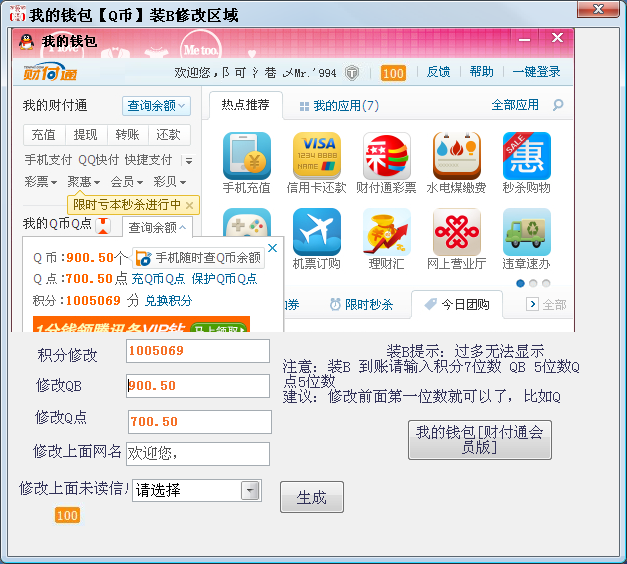Click the 兑换积分 link
The width and height of the screenshot is (627, 564).
pos(168,301)
